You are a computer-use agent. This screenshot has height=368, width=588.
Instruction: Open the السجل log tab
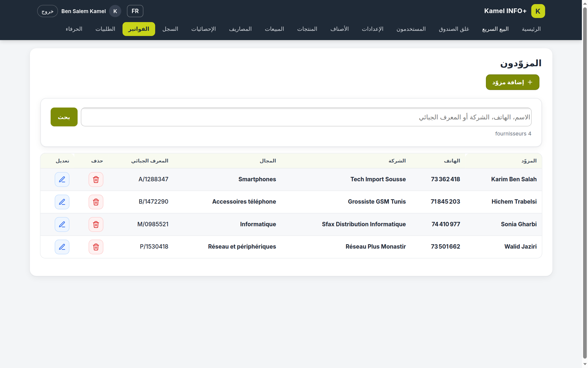(x=170, y=29)
